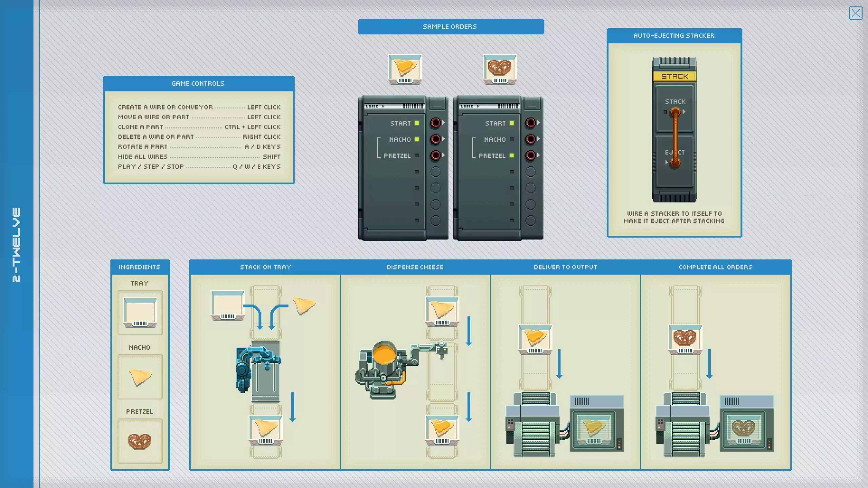Click the Complete All Orders header

click(715, 267)
